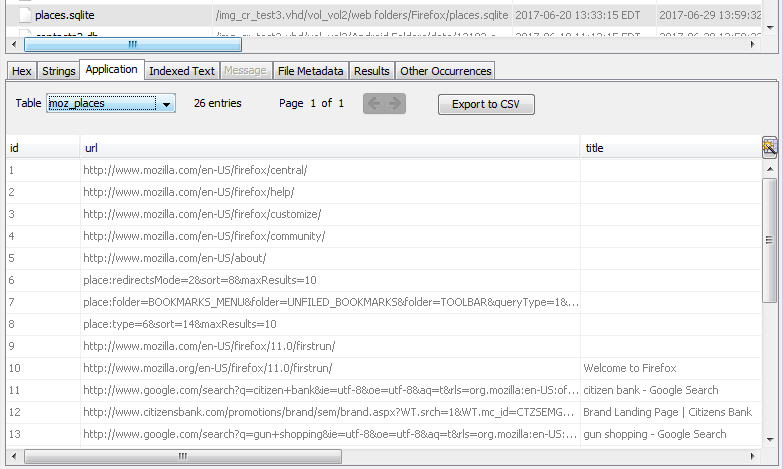The image size is (783, 469).
Task: Select the mozilla.com 11.0/firstrun url row
Action: pos(330,346)
